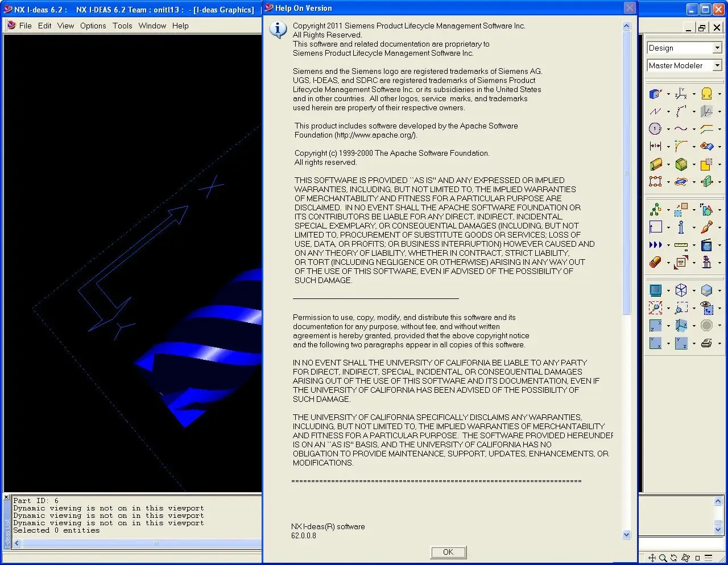
Task: Click OK in Help On Version dialog
Action: coord(448,552)
